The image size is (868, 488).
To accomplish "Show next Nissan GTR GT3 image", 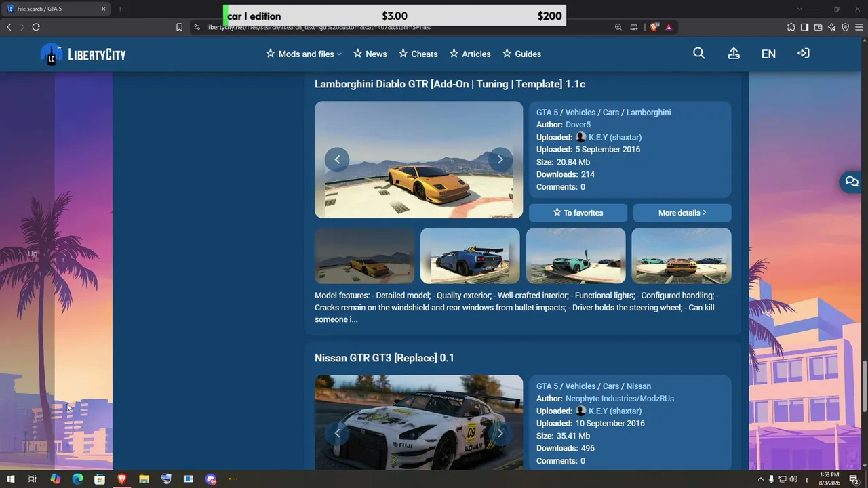I will click(x=500, y=434).
